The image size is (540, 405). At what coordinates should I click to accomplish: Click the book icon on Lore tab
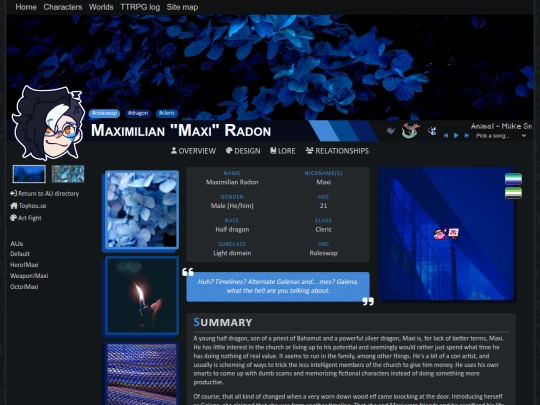click(273, 150)
